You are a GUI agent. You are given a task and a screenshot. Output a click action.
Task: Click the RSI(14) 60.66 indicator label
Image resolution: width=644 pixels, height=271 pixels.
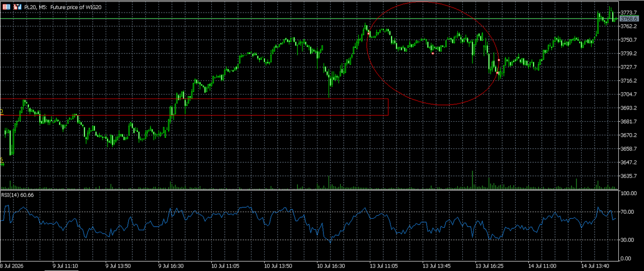(x=18, y=195)
